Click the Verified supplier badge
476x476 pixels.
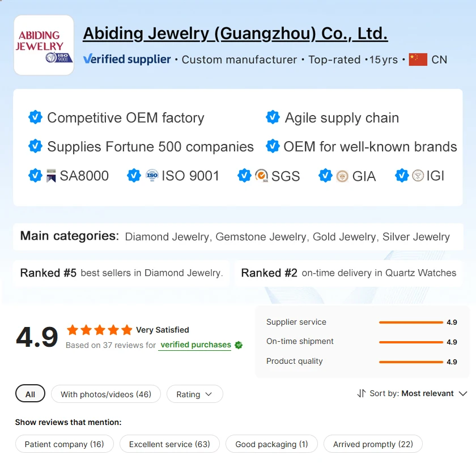pos(127,59)
